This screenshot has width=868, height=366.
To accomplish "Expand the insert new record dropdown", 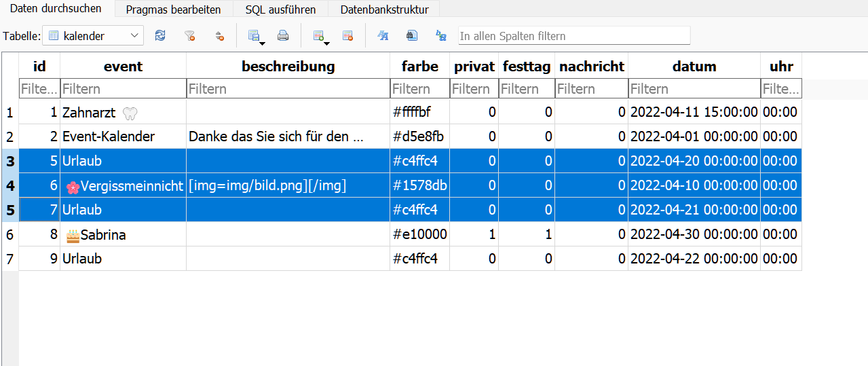I will coord(326,44).
